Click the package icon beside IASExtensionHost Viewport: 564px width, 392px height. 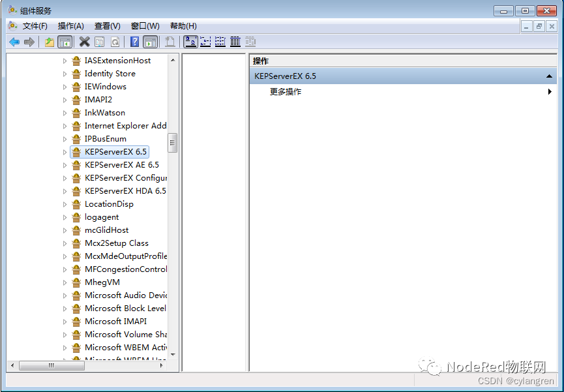(76, 61)
